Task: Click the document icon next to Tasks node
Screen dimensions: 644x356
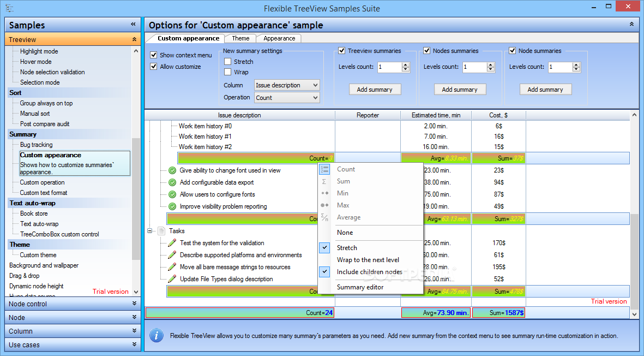Action: click(x=161, y=231)
